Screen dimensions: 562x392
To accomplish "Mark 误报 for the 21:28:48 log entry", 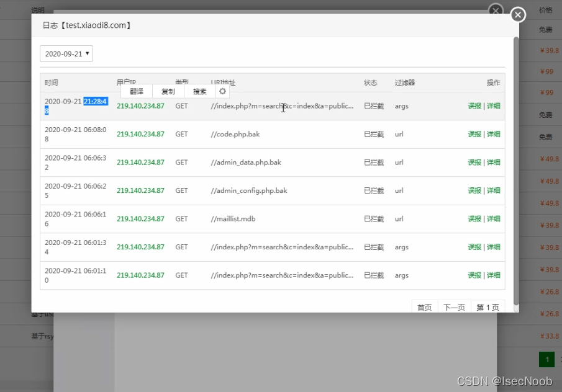I will [x=474, y=106].
